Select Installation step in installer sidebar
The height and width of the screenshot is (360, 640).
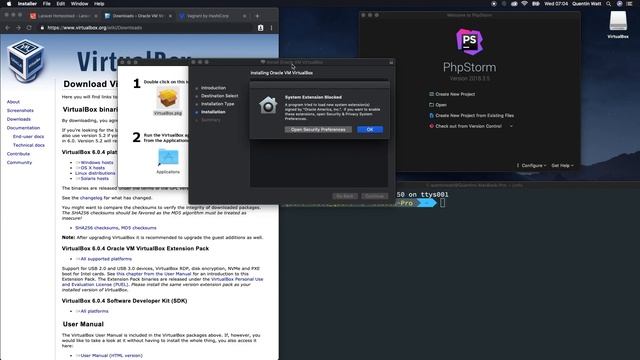pos(213,112)
